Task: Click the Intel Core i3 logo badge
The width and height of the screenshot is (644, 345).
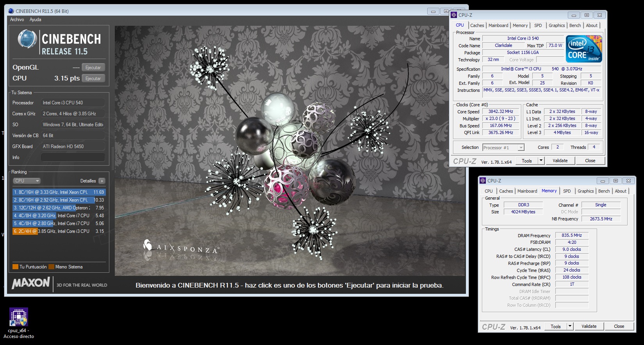Action: [584, 49]
